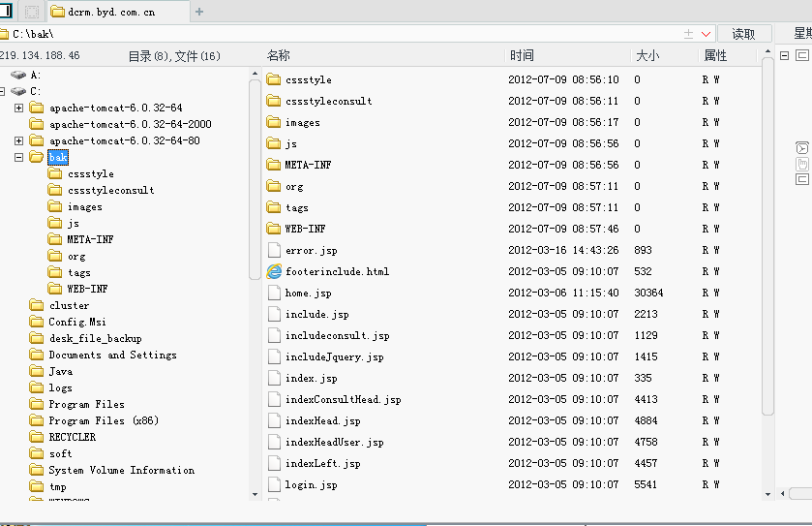Expand the apache-tomcat-6.0.32-64-80 folder
The height and width of the screenshot is (526, 812).
coord(18,141)
